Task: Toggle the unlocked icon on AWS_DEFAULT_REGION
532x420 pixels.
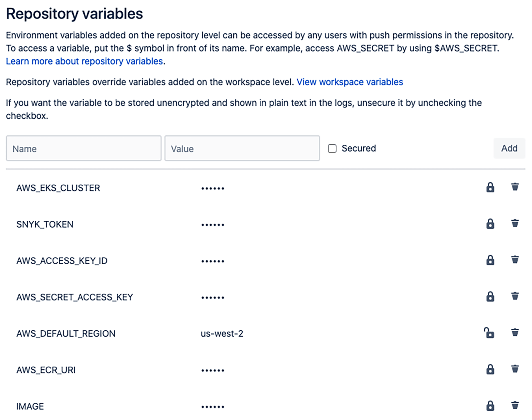Action: [489, 333]
